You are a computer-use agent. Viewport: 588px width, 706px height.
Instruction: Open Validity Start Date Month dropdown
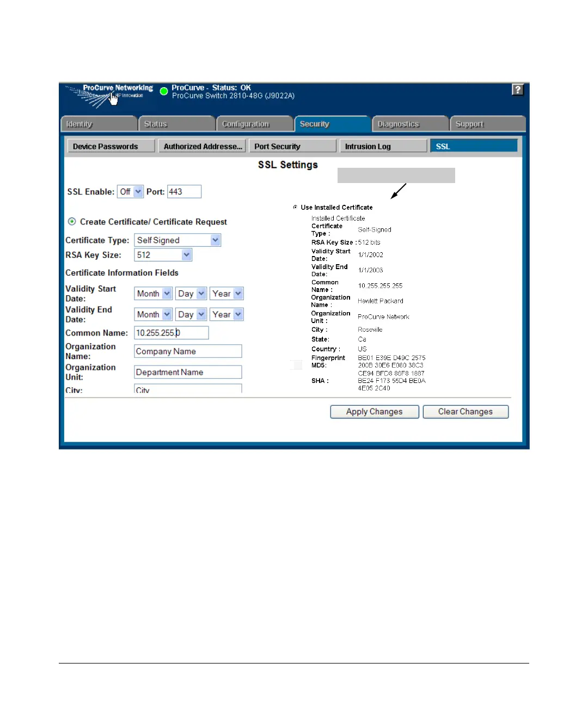tap(154, 294)
